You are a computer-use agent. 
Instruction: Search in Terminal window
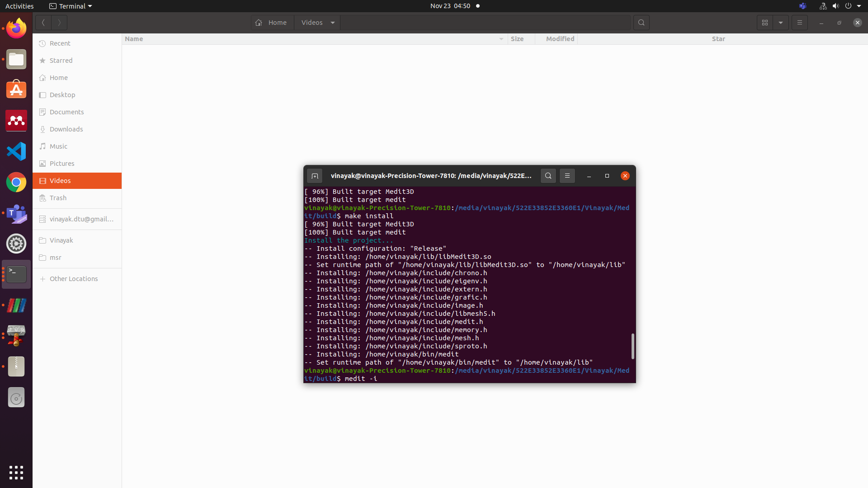click(x=548, y=176)
